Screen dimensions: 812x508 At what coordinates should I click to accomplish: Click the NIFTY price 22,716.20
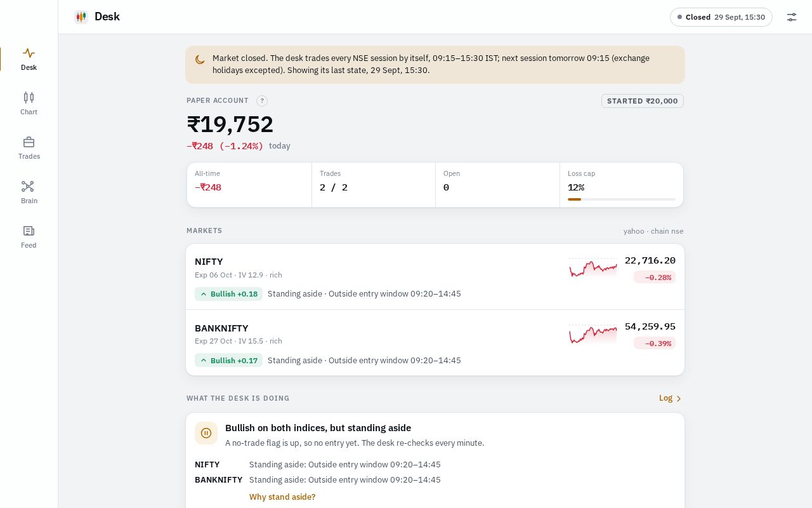click(x=650, y=260)
